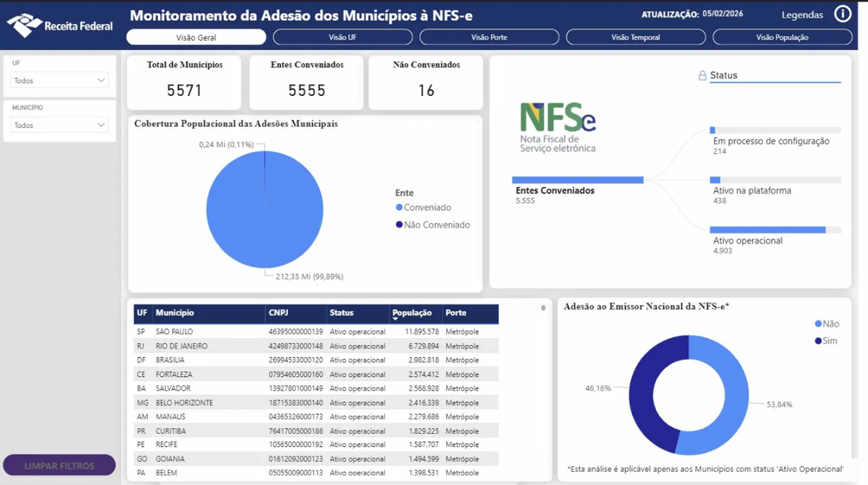Open the Visão Temporal tab
Screen dimensions: 868x485
click(x=635, y=37)
